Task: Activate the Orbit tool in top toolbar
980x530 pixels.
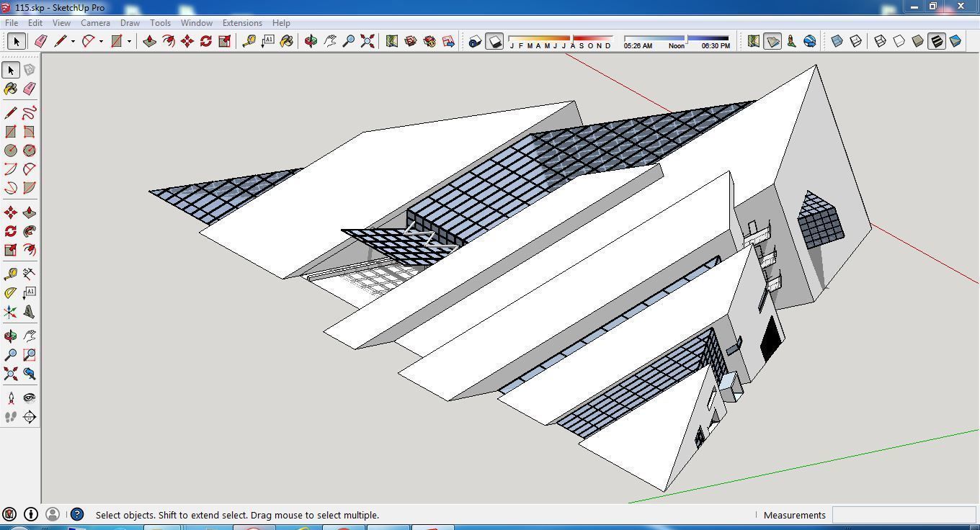Action: (x=311, y=41)
